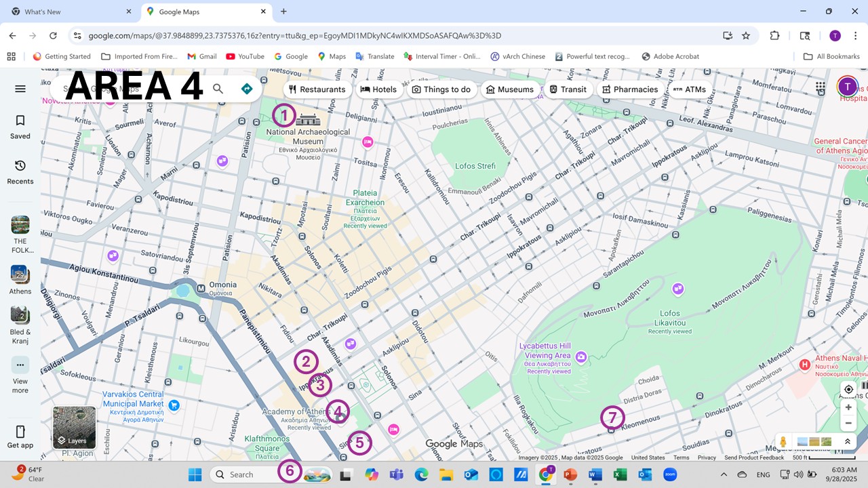
Task: Show hidden icons in the system tray
Action: point(724,474)
